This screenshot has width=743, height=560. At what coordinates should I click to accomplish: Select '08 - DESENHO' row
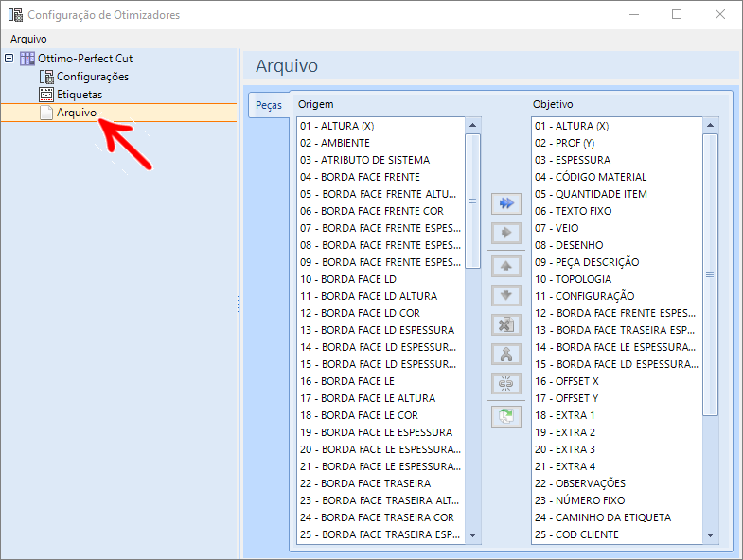click(617, 245)
